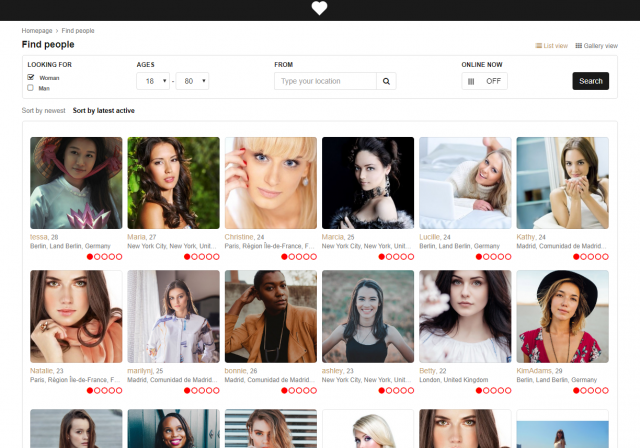The image size is (640, 448).
Task: Open Marcia's profile photo
Action: coord(368,183)
